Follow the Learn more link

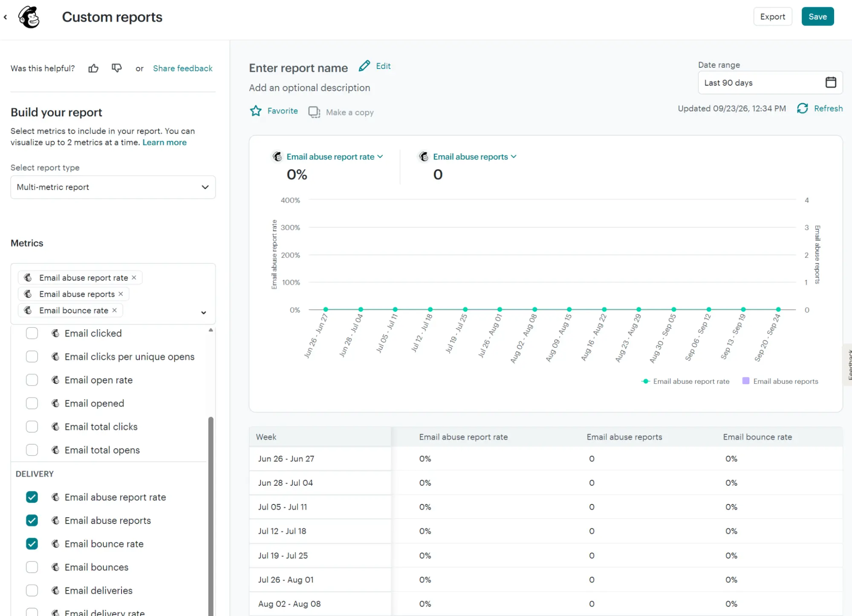(x=165, y=142)
